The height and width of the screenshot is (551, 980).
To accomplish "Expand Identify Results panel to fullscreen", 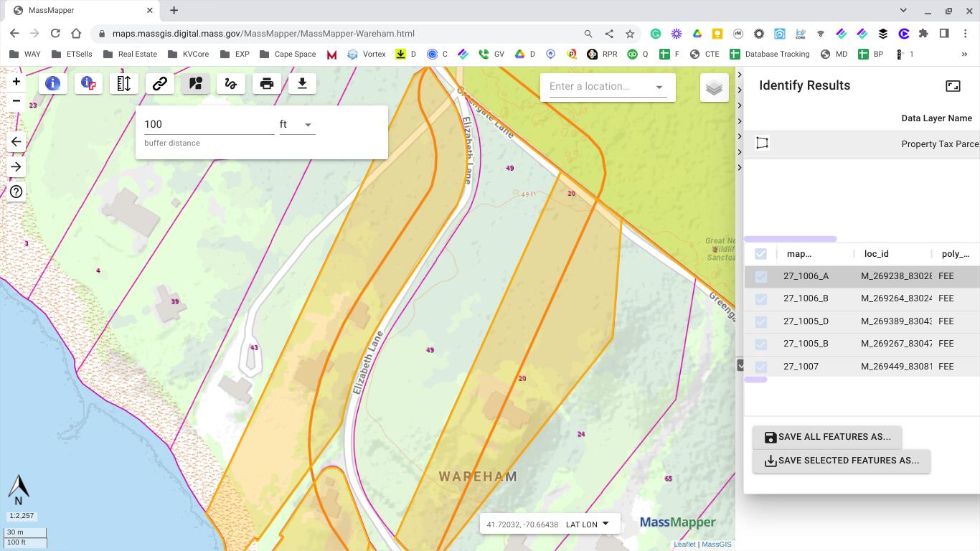I will pos(953,85).
